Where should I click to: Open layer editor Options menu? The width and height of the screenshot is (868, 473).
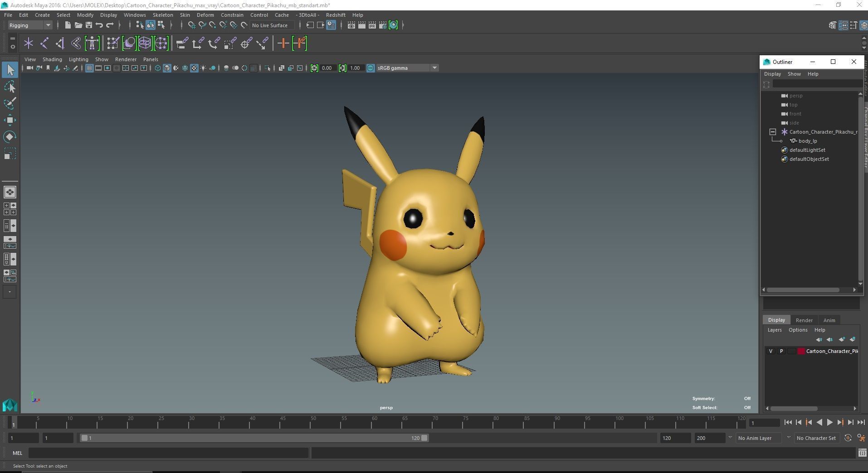(798, 330)
